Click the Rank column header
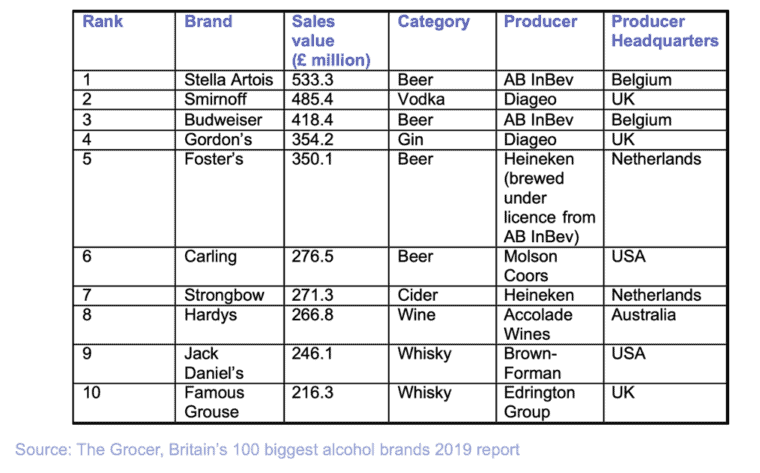Image resolution: width=760 pixels, height=473 pixels. pos(100,21)
